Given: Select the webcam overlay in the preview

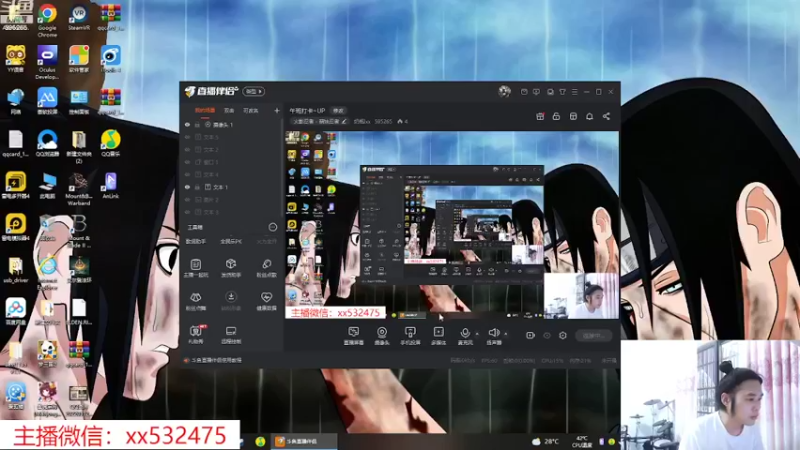Looking at the screenshot, I should (x=582, y=296).
